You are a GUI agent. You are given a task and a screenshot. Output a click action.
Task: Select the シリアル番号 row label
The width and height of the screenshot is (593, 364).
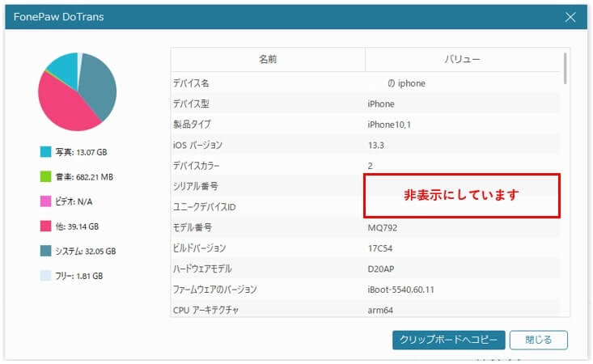[196, 186]
